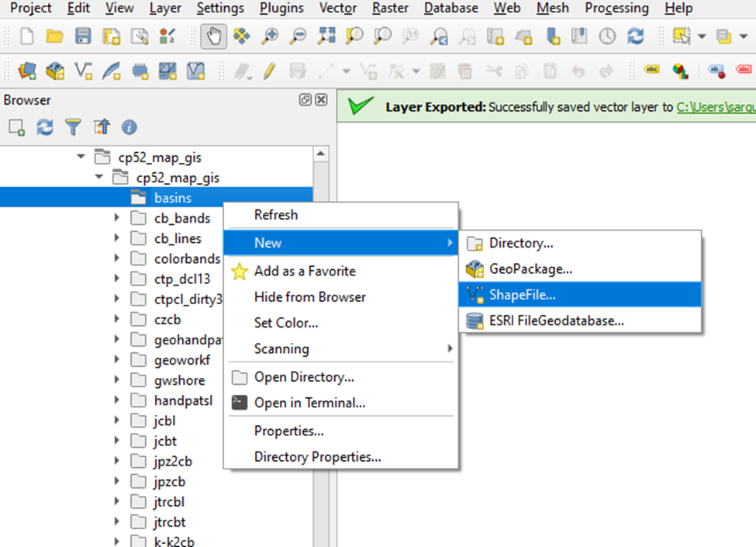Open the Processing menu

616,9
